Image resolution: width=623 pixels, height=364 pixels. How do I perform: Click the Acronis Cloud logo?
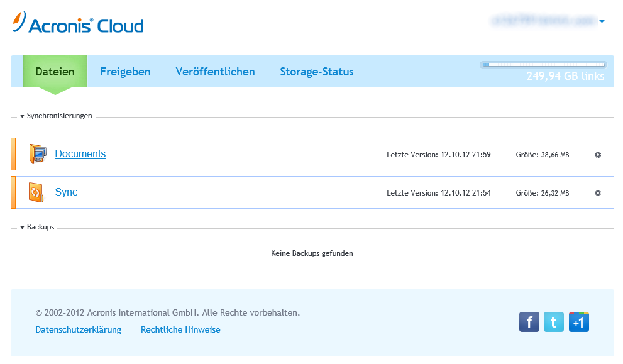point(78,23)
